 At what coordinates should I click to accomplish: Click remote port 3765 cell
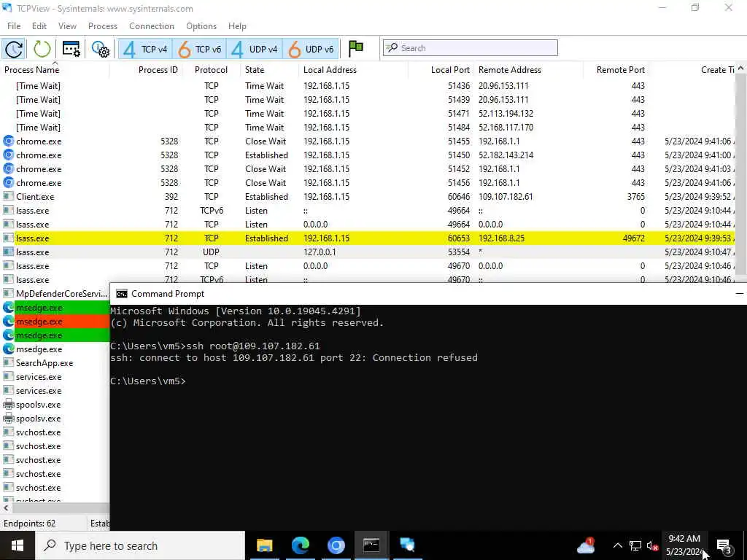tap(636, 197)
